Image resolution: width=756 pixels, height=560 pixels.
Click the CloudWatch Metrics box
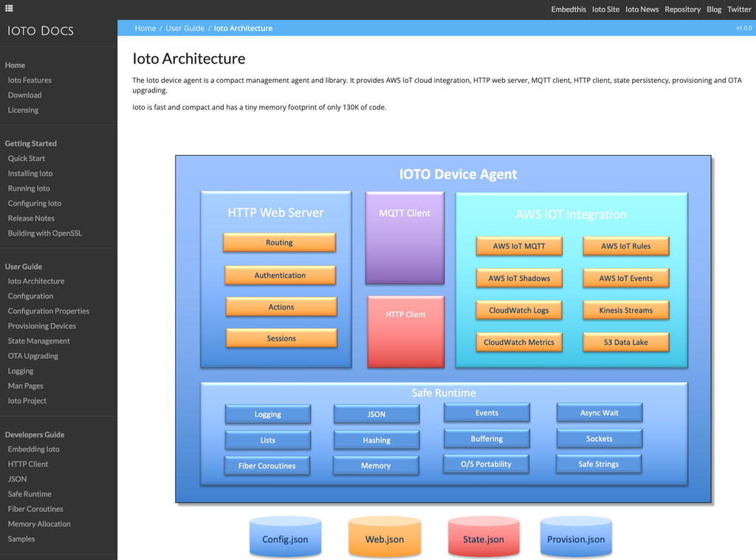pos(519,342)
